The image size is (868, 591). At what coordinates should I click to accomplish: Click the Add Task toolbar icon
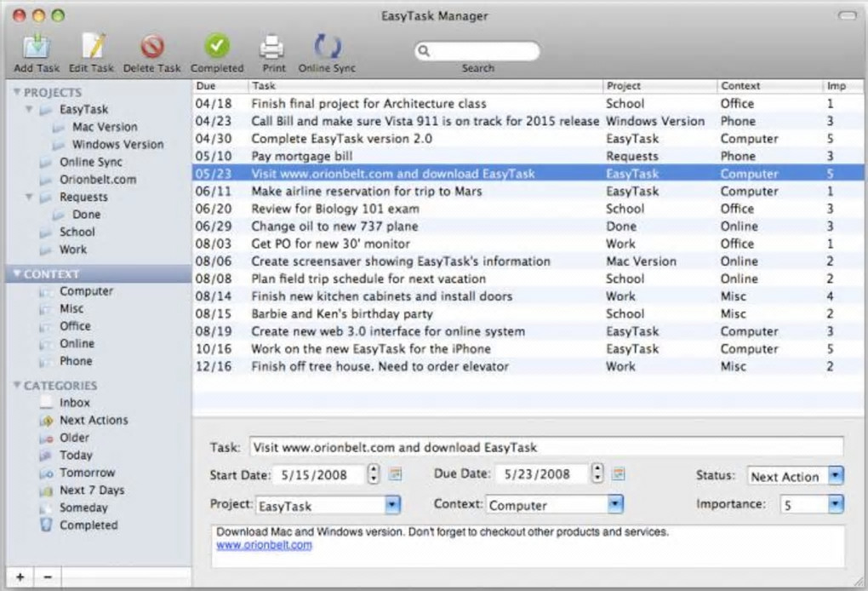point(37,47)
